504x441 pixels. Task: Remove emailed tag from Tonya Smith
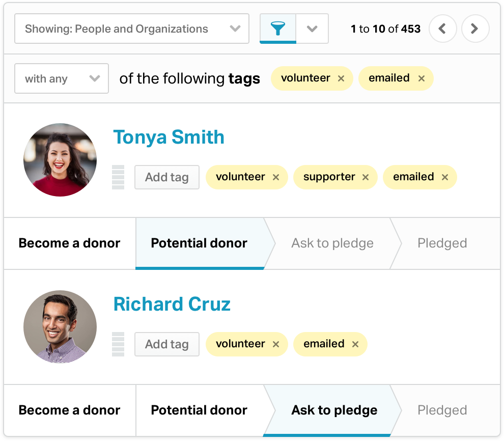coord(445,177)
